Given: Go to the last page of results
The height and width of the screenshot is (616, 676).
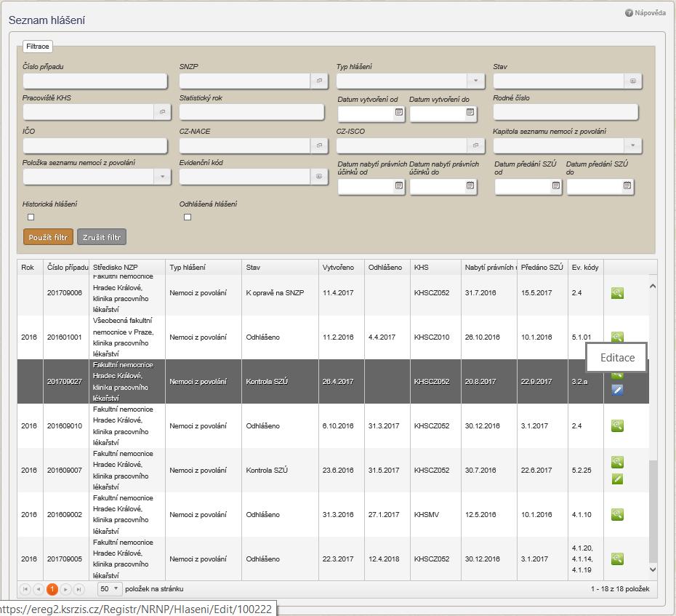Looking at the screenshot, I should (79, 589).
